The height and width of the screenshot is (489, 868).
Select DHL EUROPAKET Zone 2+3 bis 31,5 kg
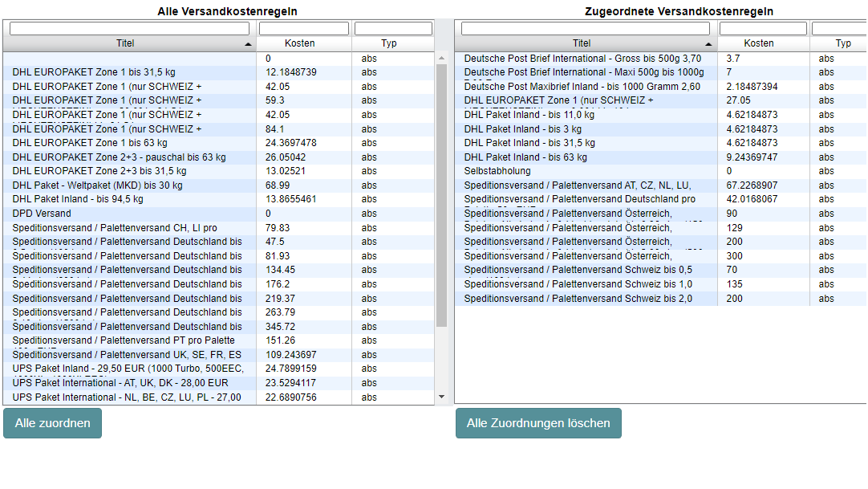(219, 171)
